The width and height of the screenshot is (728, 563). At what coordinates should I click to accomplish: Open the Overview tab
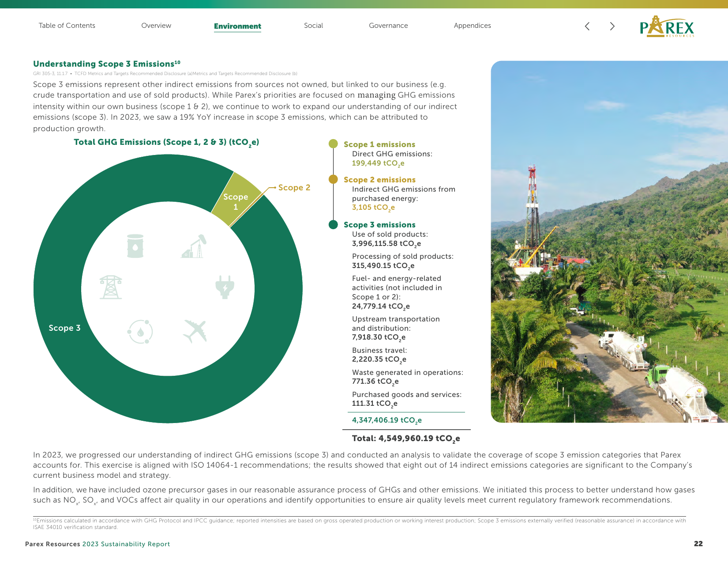(156, 26)
